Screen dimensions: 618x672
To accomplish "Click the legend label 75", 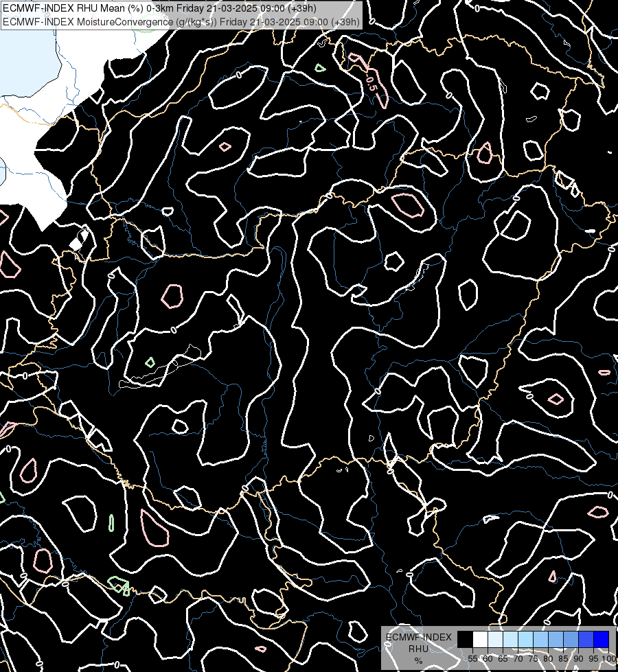I will (533, 659).
